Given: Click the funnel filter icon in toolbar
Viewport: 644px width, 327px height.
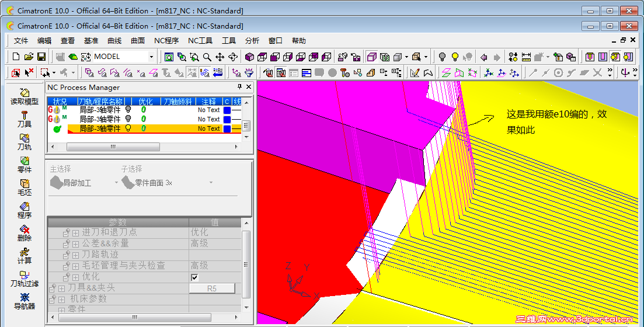Looking at the screenshot, I should point(249,73).
